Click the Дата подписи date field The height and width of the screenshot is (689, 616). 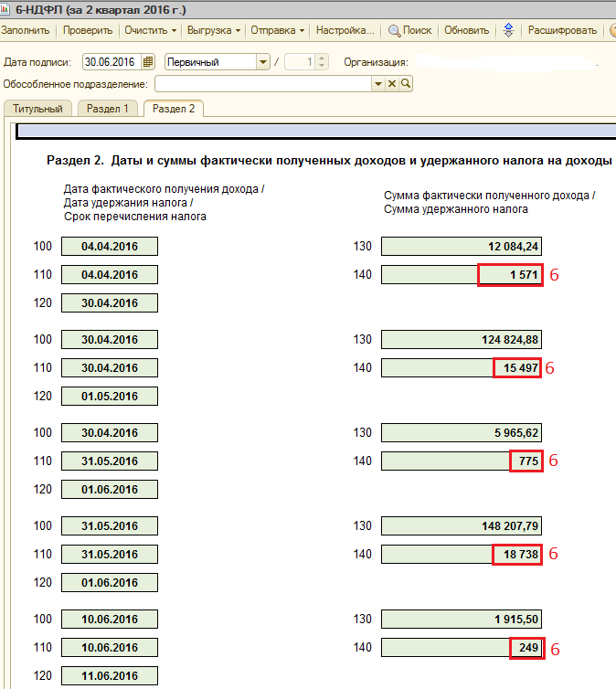[112, 62]
